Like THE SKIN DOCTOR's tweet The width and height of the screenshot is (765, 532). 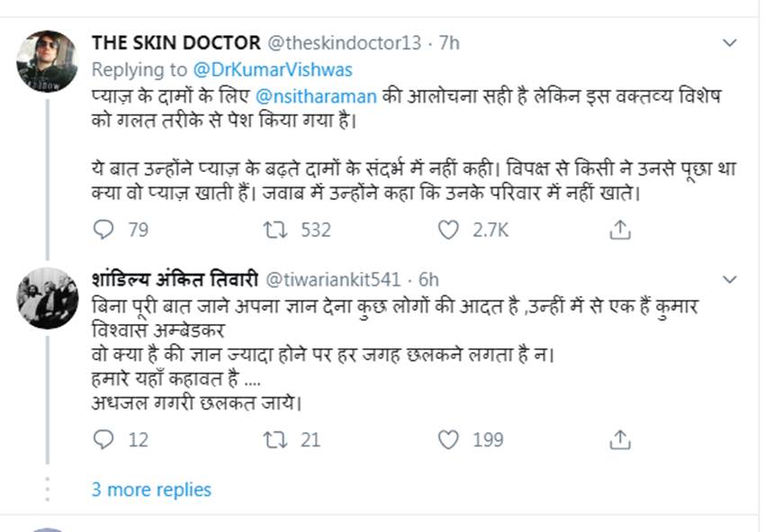pyautogui.click(x=448, y=230)
